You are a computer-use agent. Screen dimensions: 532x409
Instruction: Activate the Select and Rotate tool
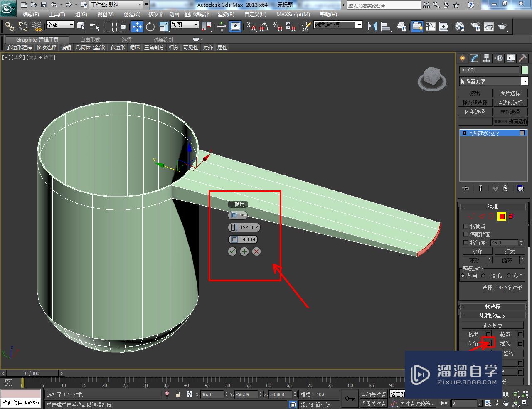(150, 26)
